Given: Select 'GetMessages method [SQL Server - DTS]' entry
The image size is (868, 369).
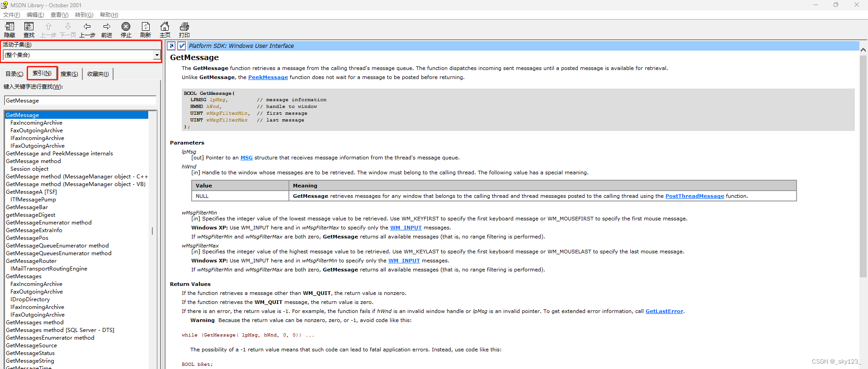Looking at the screenshot, I should (60, 330).
